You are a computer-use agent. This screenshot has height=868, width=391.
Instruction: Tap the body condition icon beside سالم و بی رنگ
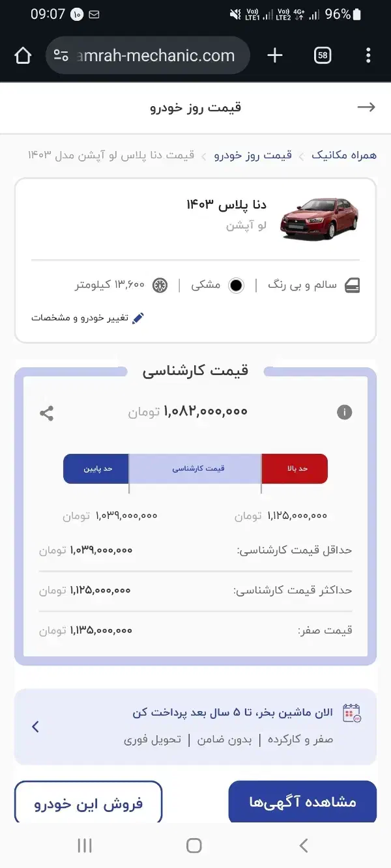[353, 285]
